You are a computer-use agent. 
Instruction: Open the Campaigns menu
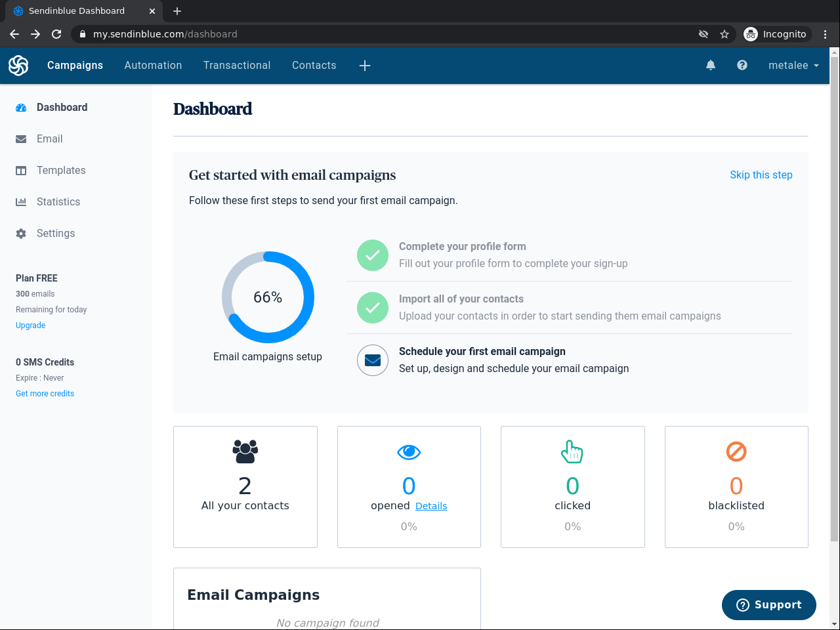pos(75,66)
